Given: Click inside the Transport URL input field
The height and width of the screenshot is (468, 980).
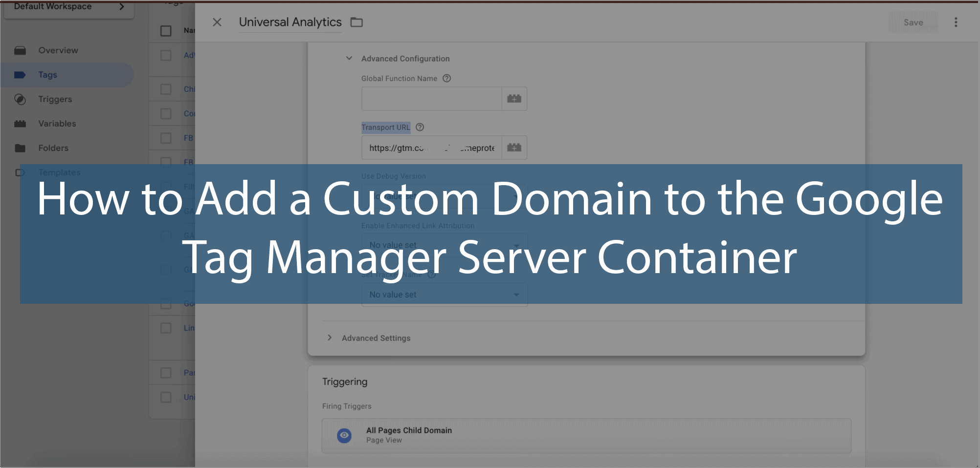Looking at the screenshot, I should (430, 147).
